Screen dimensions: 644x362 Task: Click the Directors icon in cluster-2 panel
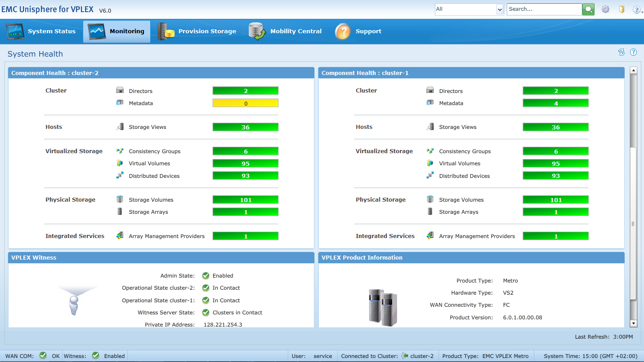120,90
